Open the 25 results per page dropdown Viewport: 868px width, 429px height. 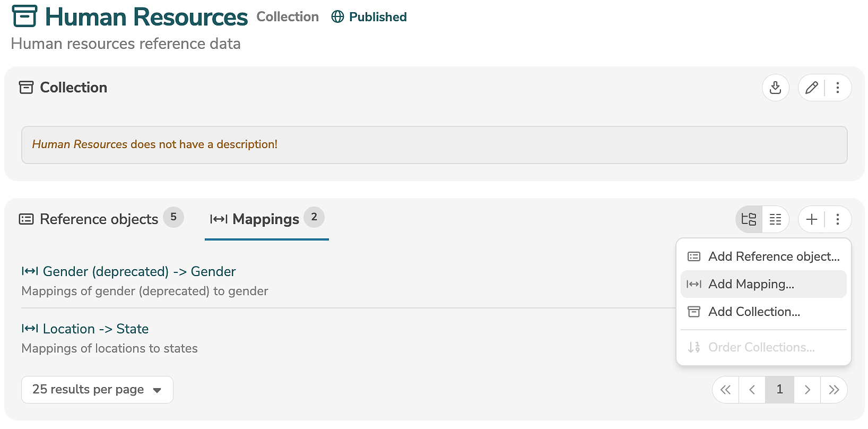pos(97,390)
